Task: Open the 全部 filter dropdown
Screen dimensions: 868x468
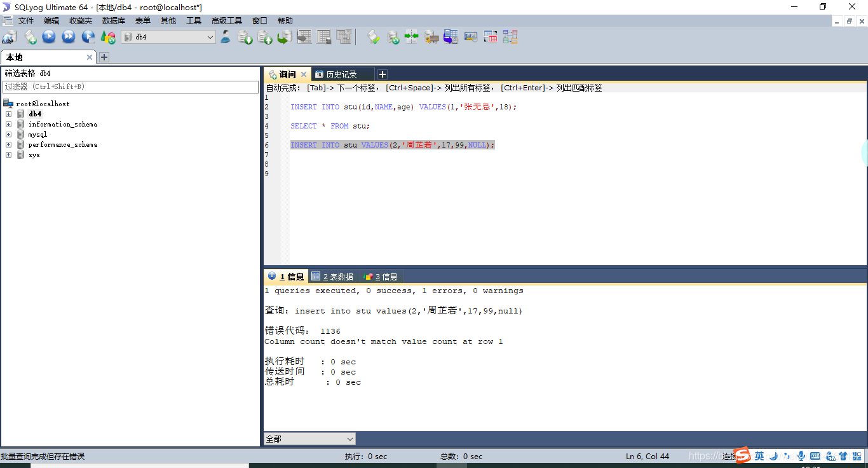Action: (x=309, y=439)
